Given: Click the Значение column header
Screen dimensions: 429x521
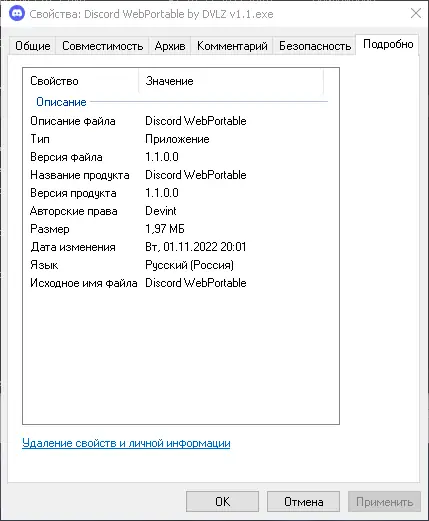Looking at the screenshot, I should tap(231, 81).
